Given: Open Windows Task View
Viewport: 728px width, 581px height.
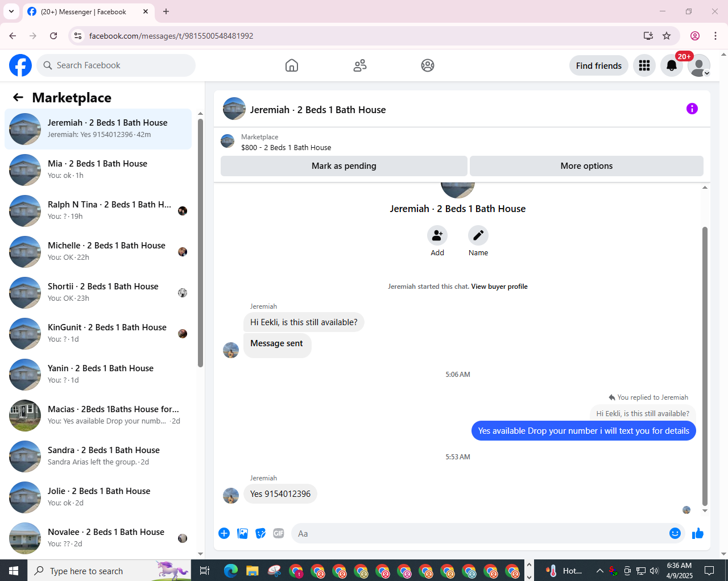Looking at the screenshot, I should coord(205,571).
